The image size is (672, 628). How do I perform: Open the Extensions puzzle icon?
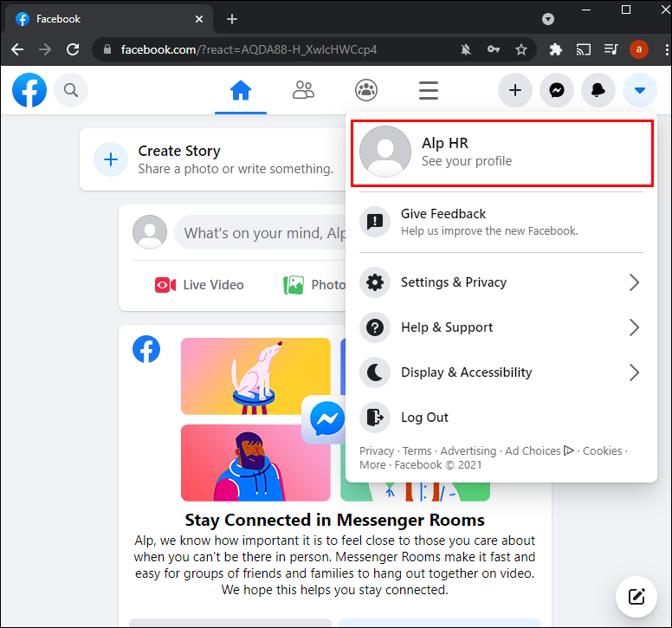click(555, 49)
